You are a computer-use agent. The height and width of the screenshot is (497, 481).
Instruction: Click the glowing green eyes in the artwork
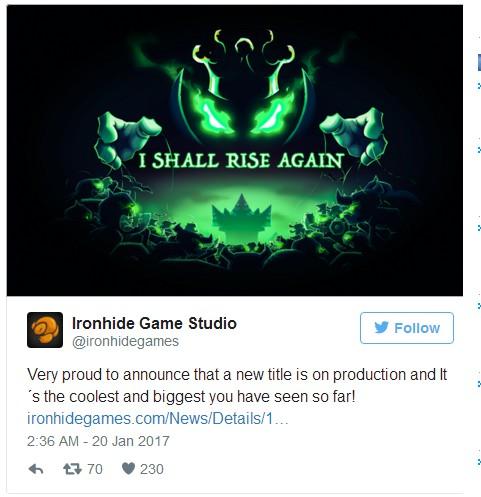(243, 115)
